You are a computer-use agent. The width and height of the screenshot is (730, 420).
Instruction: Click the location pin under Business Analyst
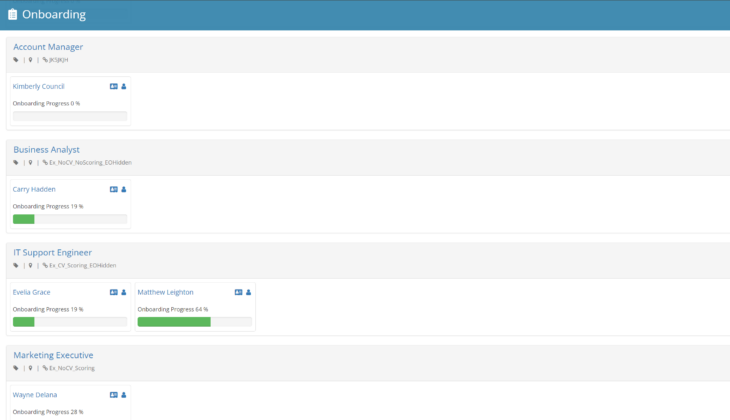pos(30,163)
